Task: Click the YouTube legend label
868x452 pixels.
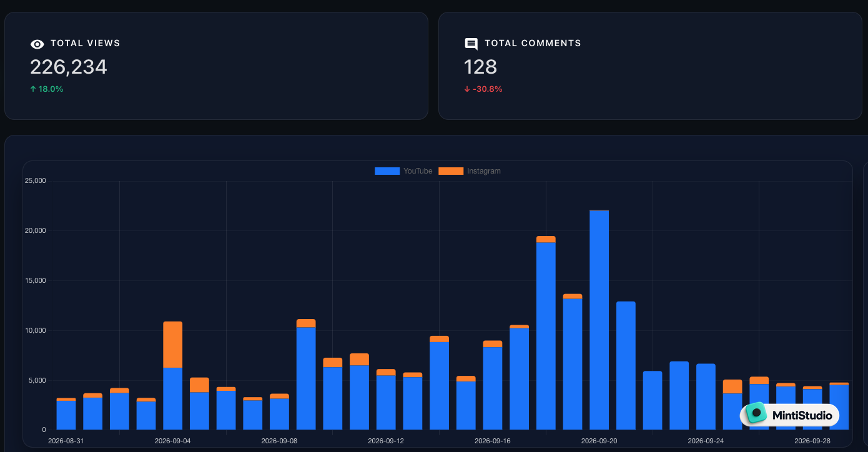Action: 418,171
